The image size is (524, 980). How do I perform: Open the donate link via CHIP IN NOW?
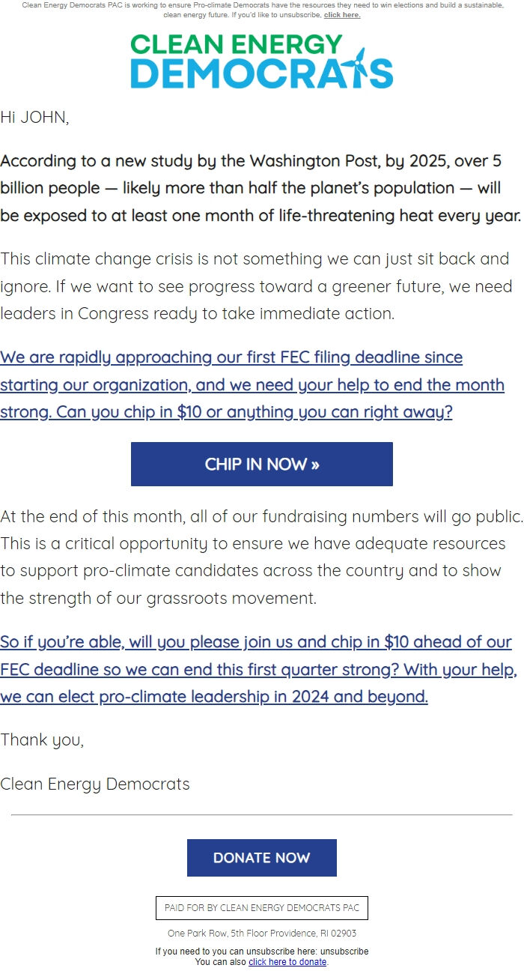pos(261,464)
